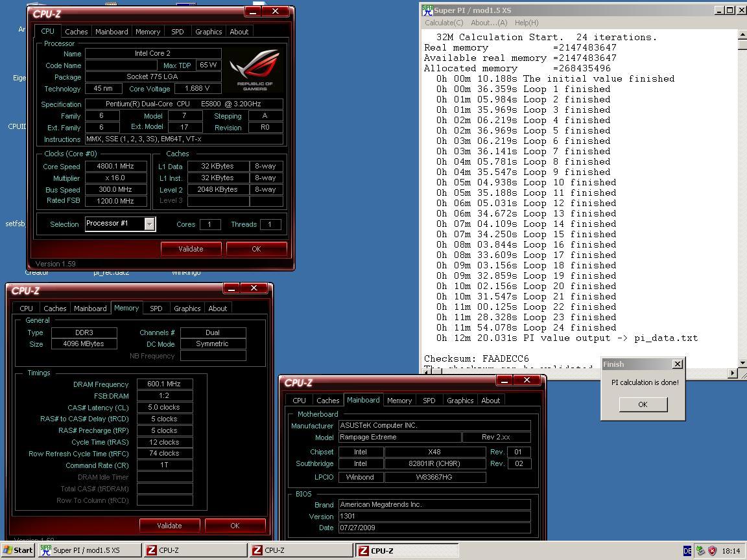Screen dimensions: 747x560
Task: Click the Checksum: FAADECC6 line
Action: (x=477, y=358)
